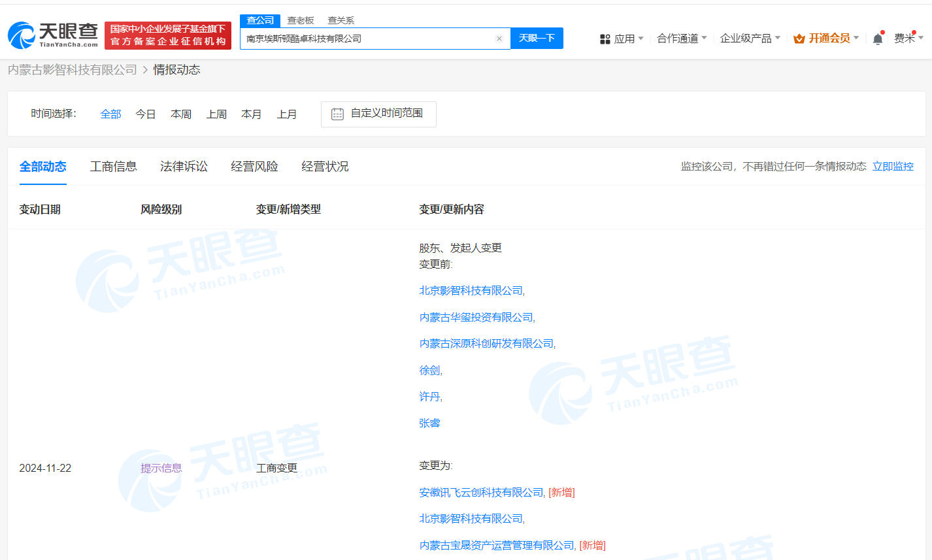Click the 变动日期 column header
932x560 pixels.
40,209
